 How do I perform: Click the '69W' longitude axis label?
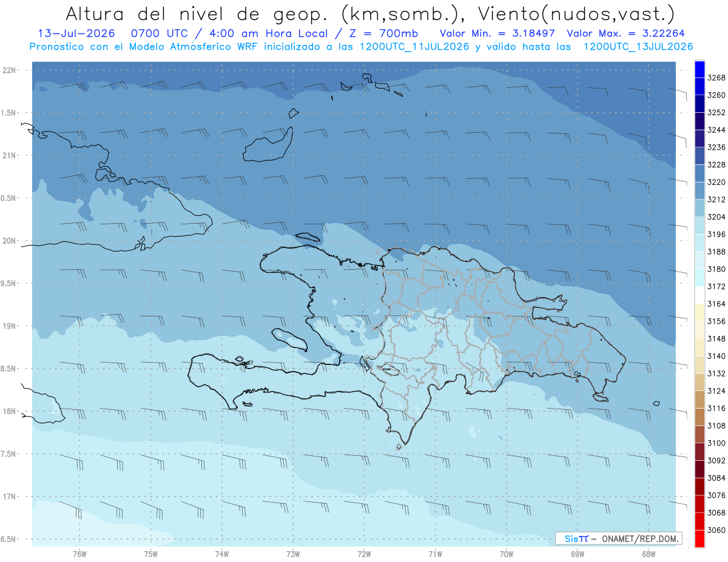[x=578, y=554]
